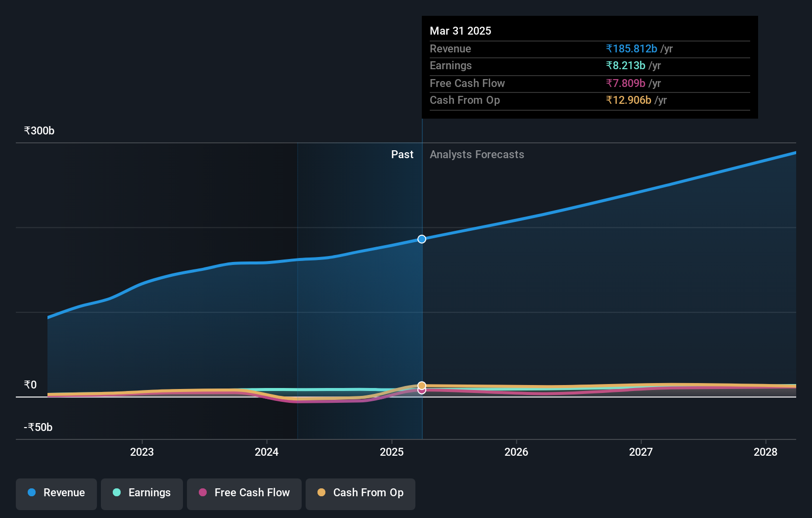812x518 pixels.
Task: Click the Cash From Op value ₹12.906b
Action: tap(629, 100)
